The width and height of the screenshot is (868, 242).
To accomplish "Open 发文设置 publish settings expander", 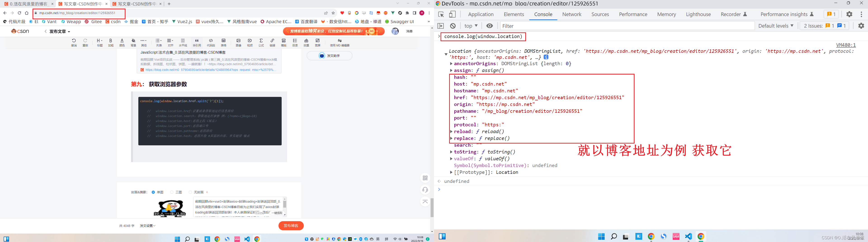I will [148, 226].
